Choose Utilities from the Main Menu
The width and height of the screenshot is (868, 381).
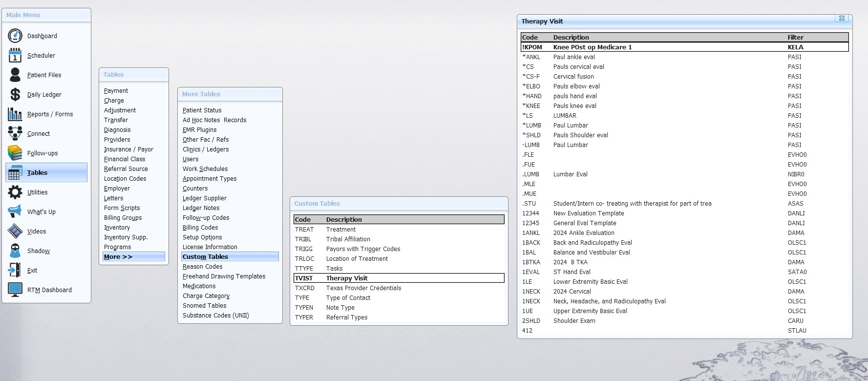pos(38,192)
